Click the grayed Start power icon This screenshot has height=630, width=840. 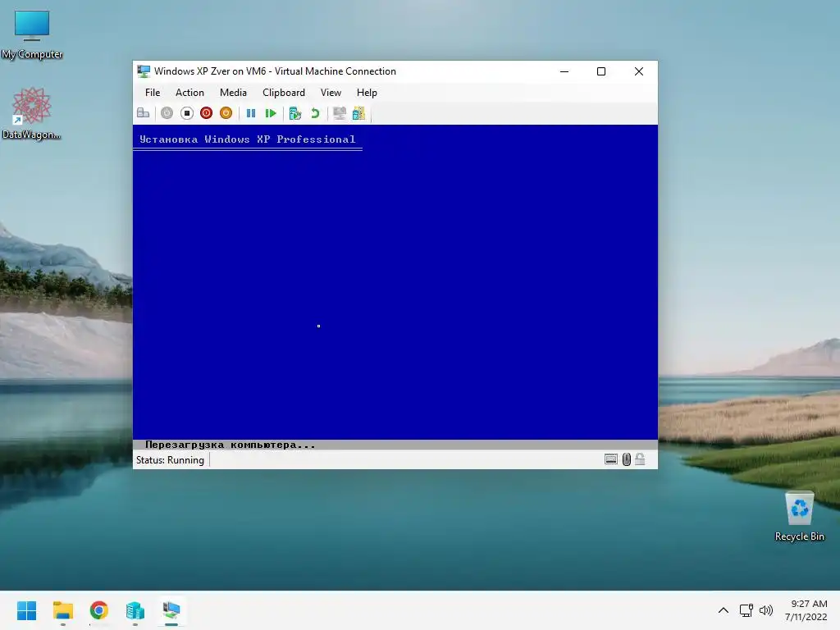tap(167, 113)
